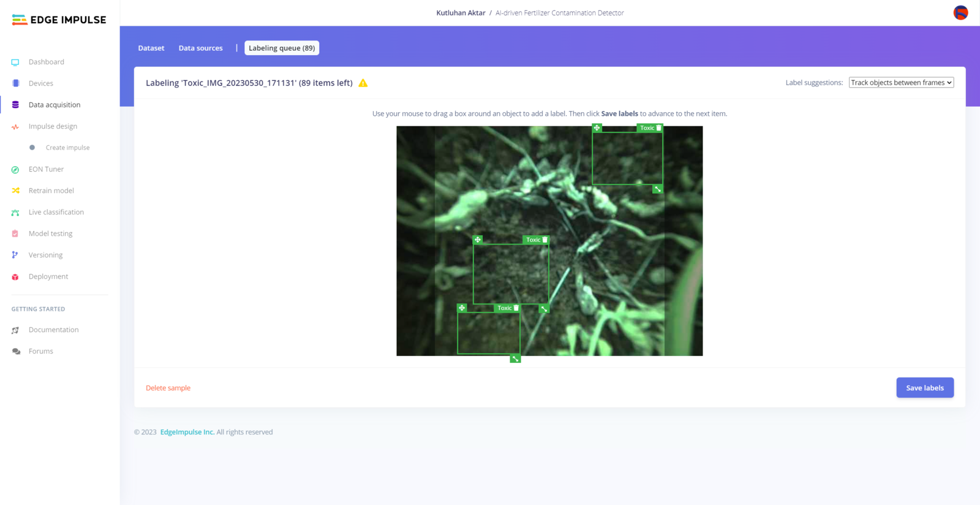
Task: Click the Documentation rocket icon
Action: (x=15, y=330)
